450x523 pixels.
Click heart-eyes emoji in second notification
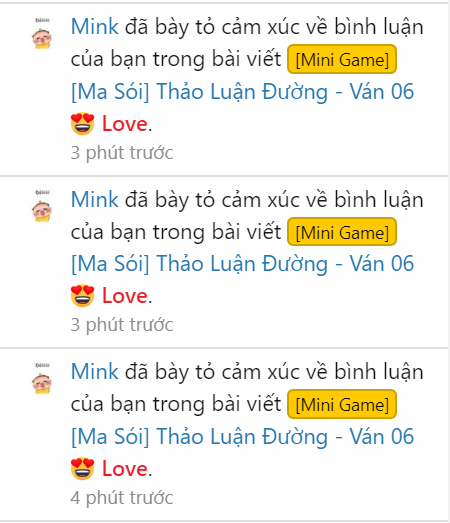point(83,296)
